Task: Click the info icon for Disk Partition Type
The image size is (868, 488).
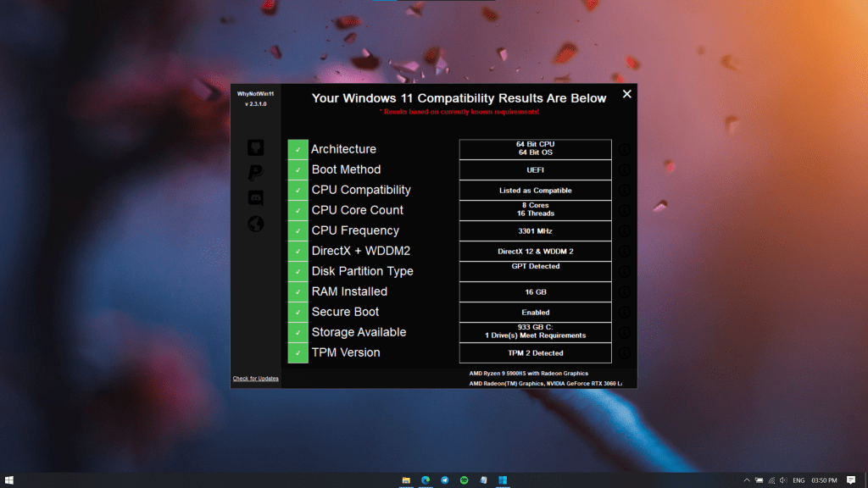Action: 625,272
